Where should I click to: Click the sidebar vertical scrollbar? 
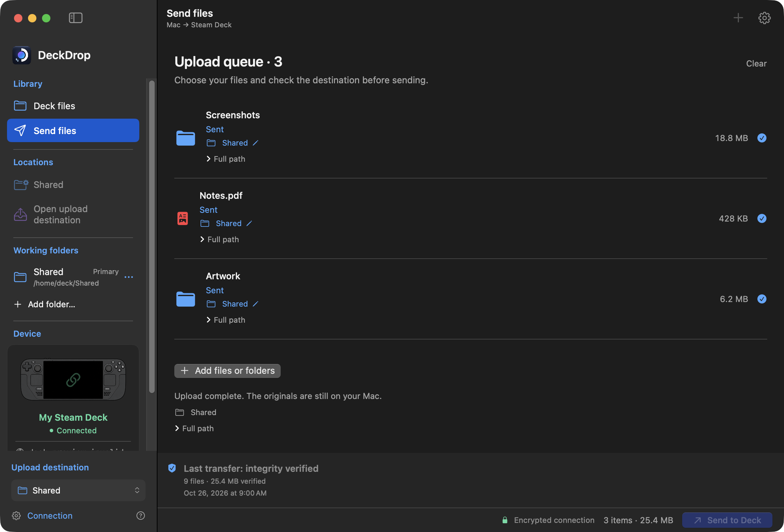pyautogui.click(x=152, y=237)
